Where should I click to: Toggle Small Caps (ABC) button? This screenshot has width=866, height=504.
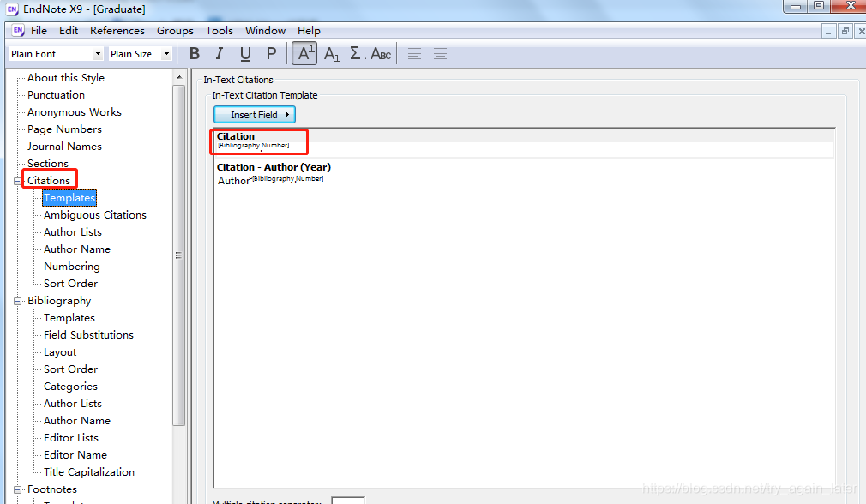point(381,53)
